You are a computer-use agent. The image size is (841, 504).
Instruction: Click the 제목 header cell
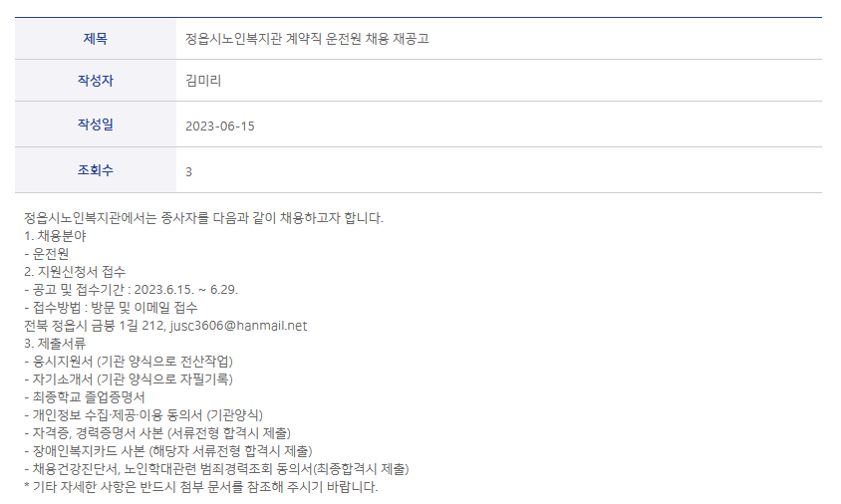[x=96, y=39]
